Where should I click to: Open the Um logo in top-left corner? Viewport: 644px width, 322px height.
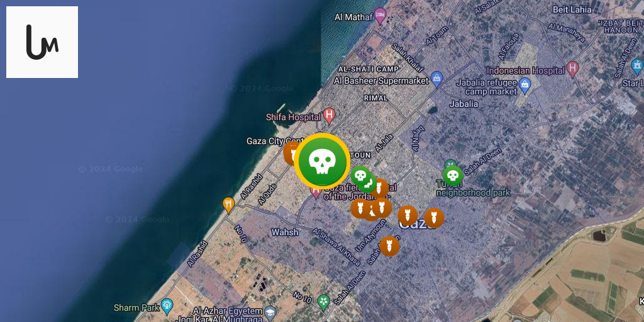pyautogui.click(x=42, y=42)
